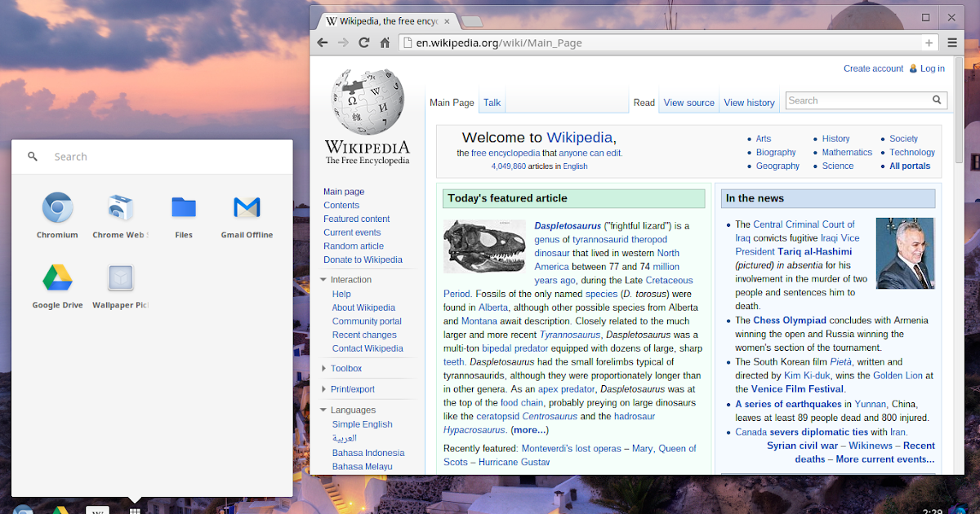Open the Wallpaper Picker app icon
The image size is (980, 514).
tap(120, 278)
